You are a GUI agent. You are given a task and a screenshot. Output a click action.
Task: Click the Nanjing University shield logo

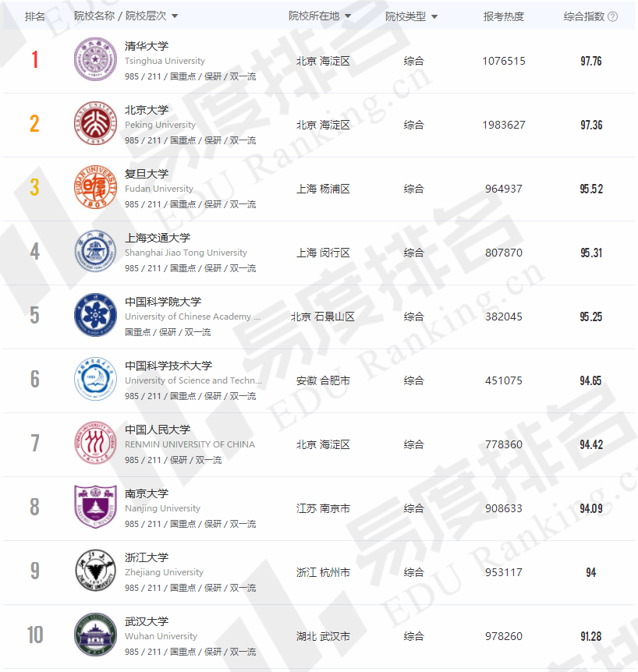[95, 508]
